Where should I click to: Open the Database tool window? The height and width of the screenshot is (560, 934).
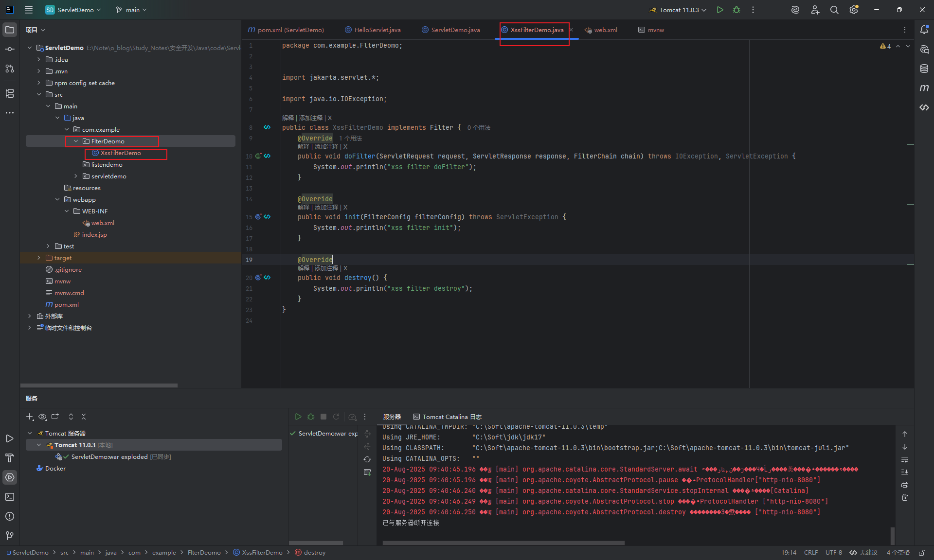pos(924,69)
